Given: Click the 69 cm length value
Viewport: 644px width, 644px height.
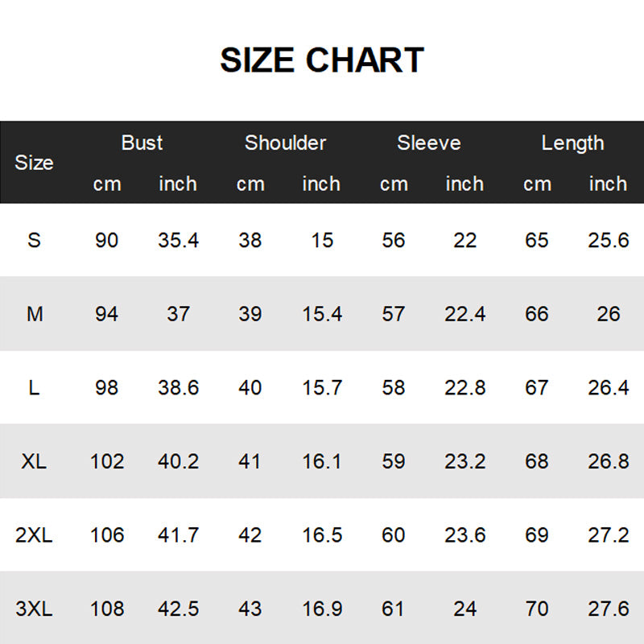Looking at the screenshot, I should tap(537, 535).
